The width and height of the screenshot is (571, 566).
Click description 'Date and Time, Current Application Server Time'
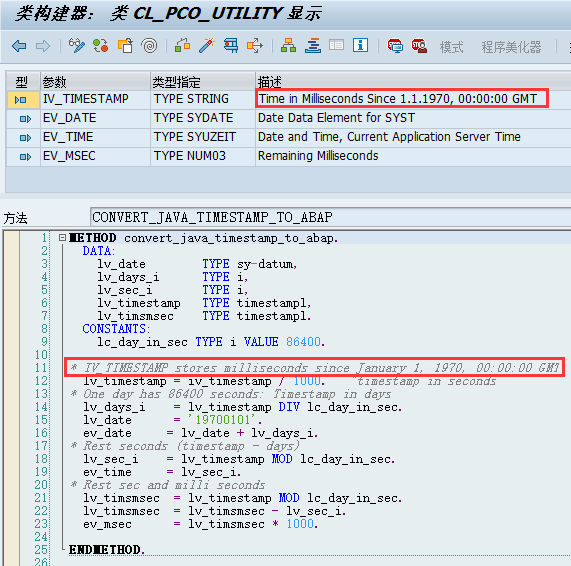click(x=389, y=137)
